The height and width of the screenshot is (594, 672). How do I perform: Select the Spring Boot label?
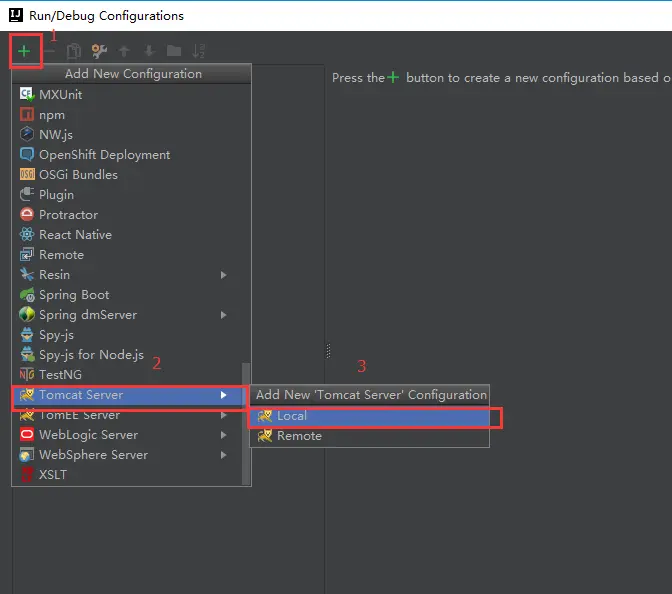coord(74,295)
